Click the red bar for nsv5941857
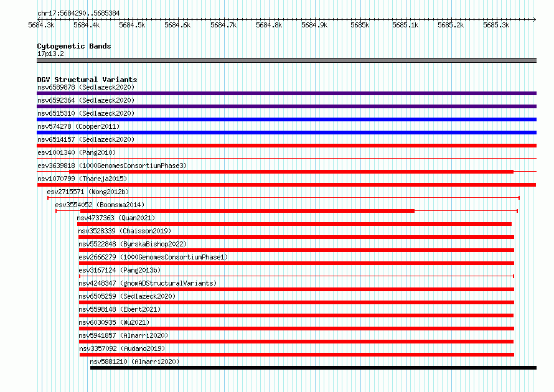This screenshot has height=392, width=554. 296,342
